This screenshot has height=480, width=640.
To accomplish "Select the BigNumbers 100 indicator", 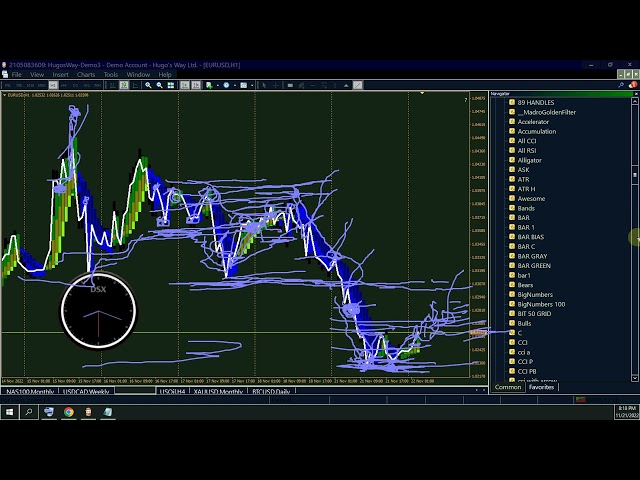I will tap(541, 304).
